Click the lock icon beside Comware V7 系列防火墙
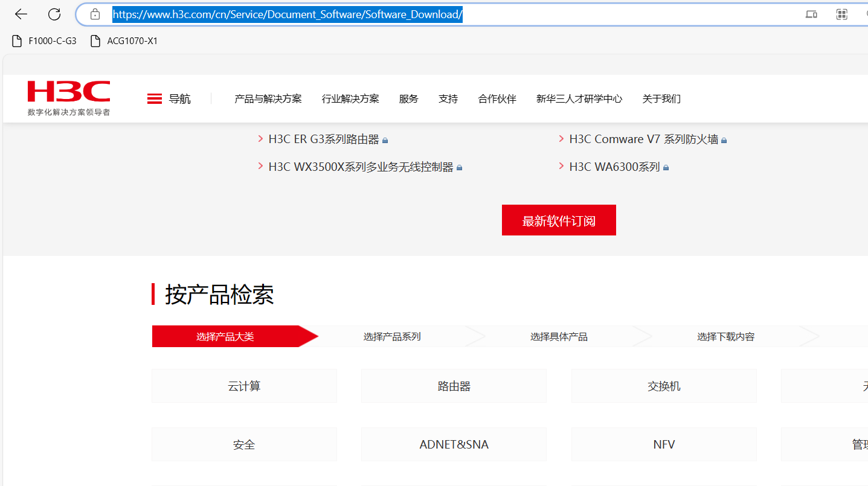 tap(724, 141)
